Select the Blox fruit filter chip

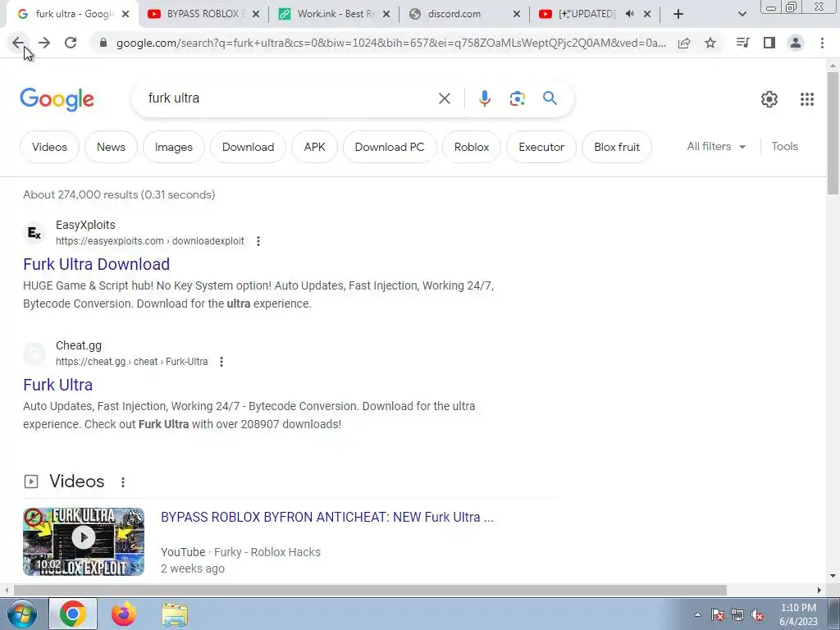[x=617, y=147]
